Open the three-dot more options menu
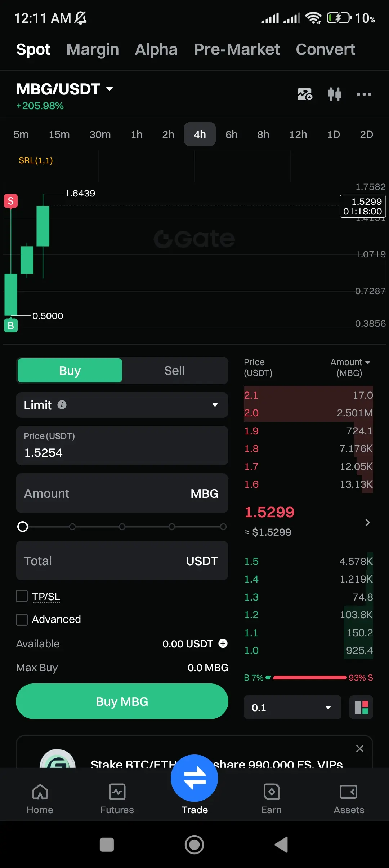 [x=364, y=94]
